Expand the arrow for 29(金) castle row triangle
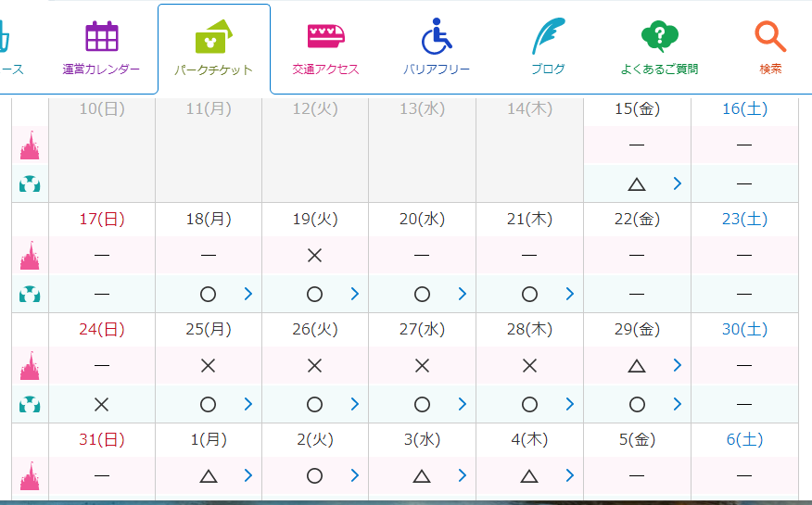This screenshot has width=812, height=505. (678, 365)
